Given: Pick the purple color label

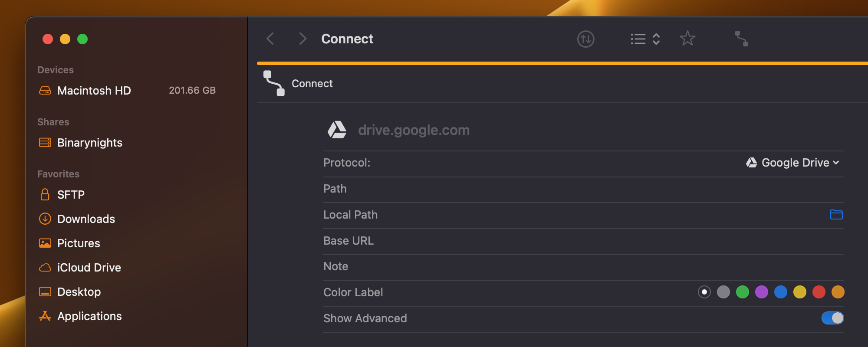Looking at the screenshot, I should 761,292.
